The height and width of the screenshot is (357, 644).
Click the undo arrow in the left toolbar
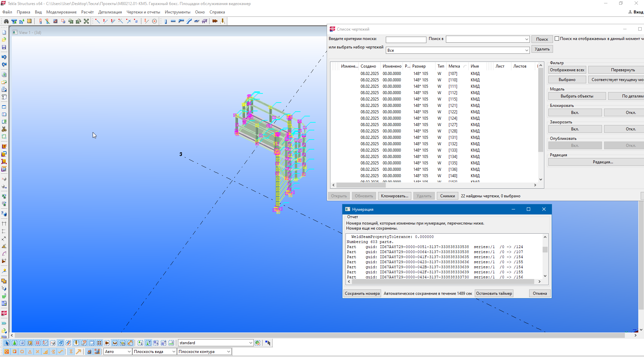(x=4, y=57)
